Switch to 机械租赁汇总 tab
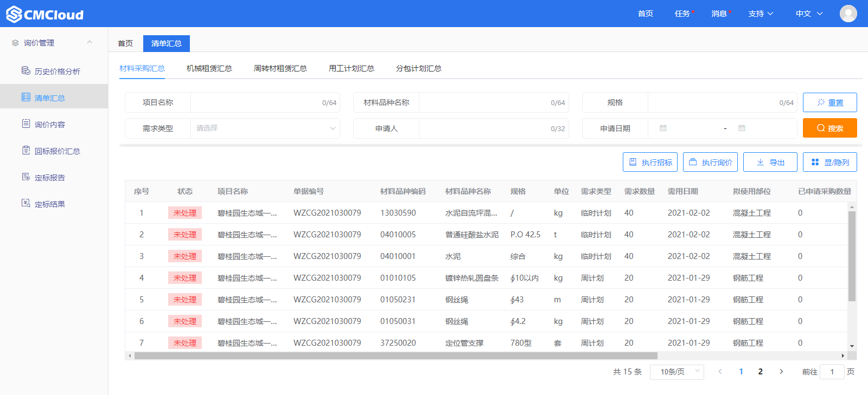This screenshot has width=868, height=395. pyautogui.click(x=209, y=68)
